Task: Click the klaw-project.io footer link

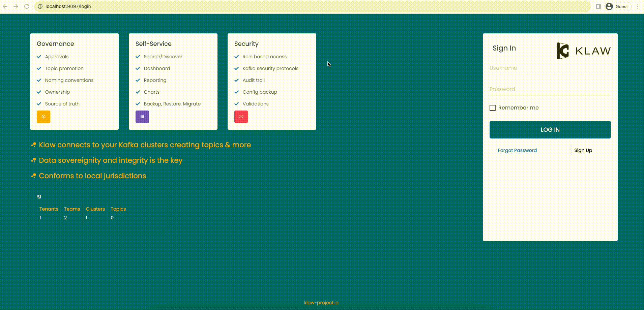Action: tap(321, 302)
